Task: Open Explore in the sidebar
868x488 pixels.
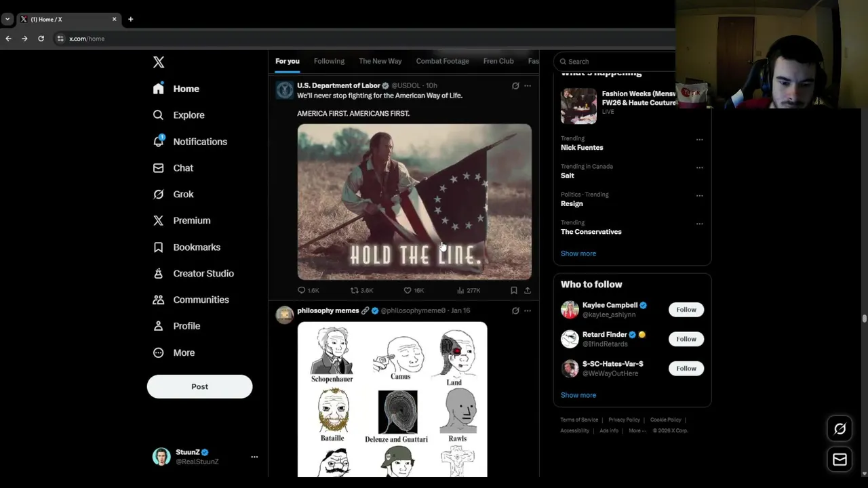Action: pyautogui.click(x=178, y=115)
